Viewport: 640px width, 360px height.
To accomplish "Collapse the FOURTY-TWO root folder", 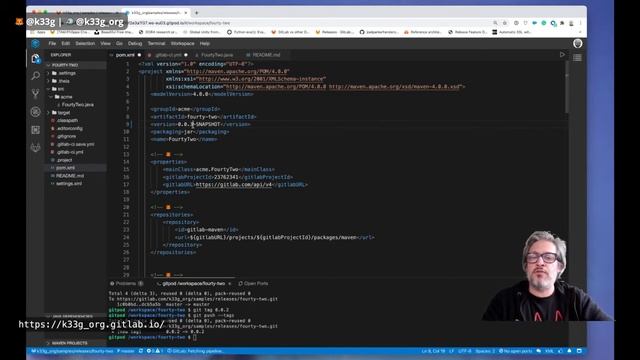I will [48, 65].
